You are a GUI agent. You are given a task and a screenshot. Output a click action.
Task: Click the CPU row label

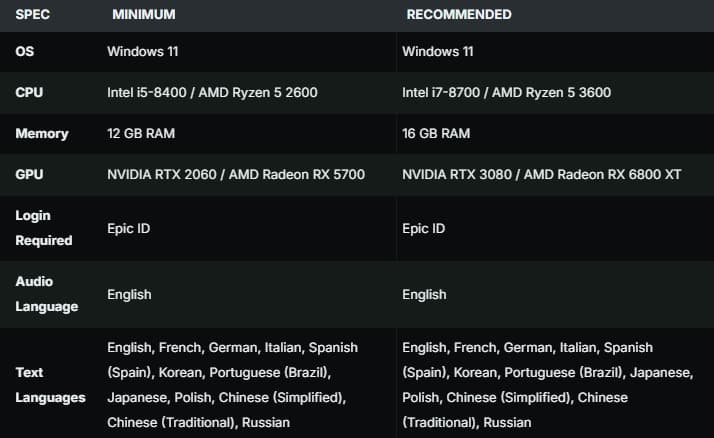coord(29,92)
